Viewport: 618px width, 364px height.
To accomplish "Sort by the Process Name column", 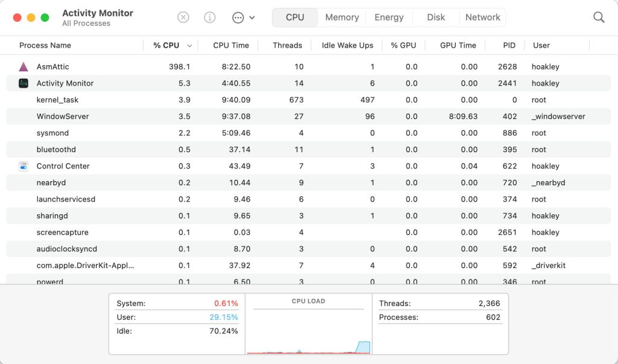I will (45, 45).
